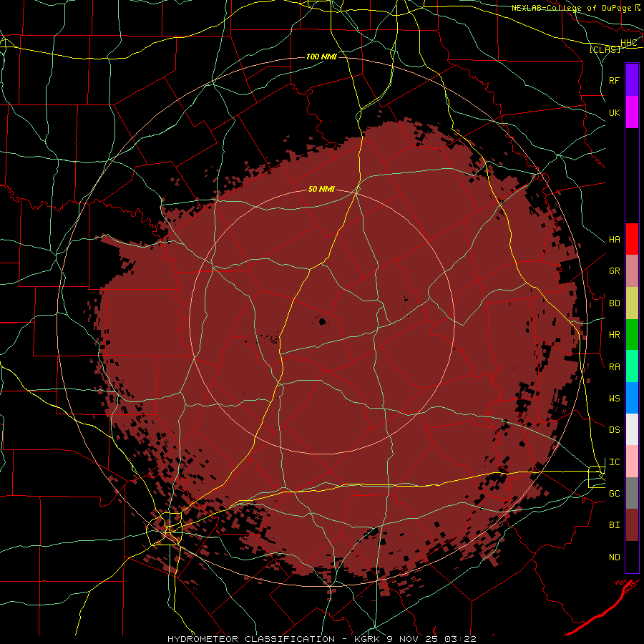Click the RA light green legend swatch

632,366
